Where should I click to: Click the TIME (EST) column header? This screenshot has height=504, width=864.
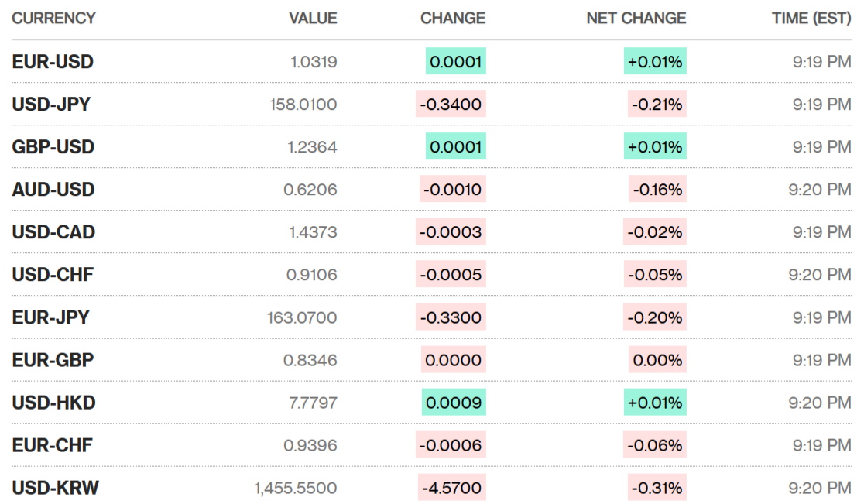coord(811,18)
